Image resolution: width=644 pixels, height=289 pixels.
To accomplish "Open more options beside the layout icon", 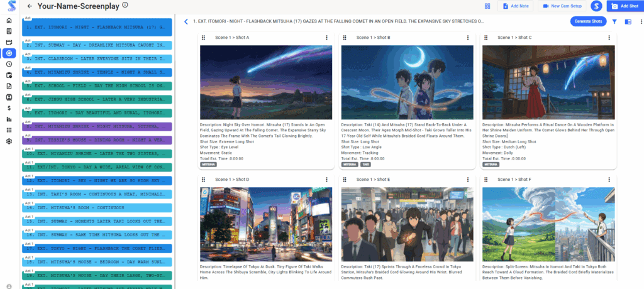I will (x=641, y=22).
